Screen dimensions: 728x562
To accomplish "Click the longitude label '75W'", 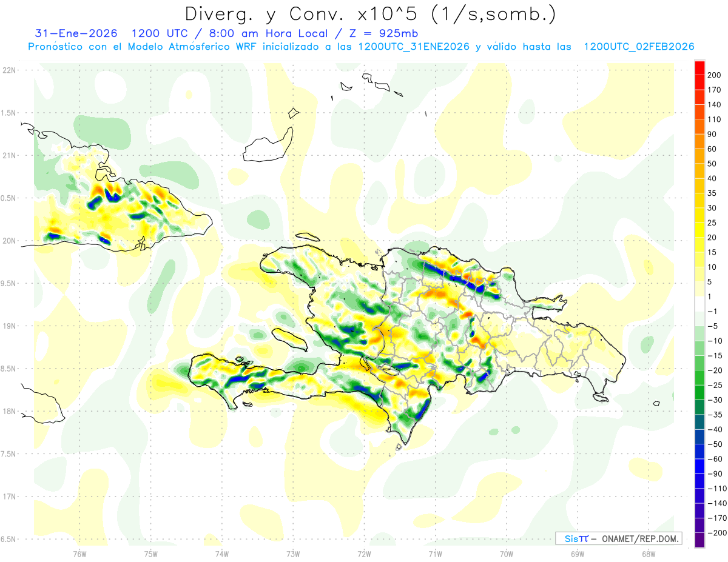I will 150,554.
